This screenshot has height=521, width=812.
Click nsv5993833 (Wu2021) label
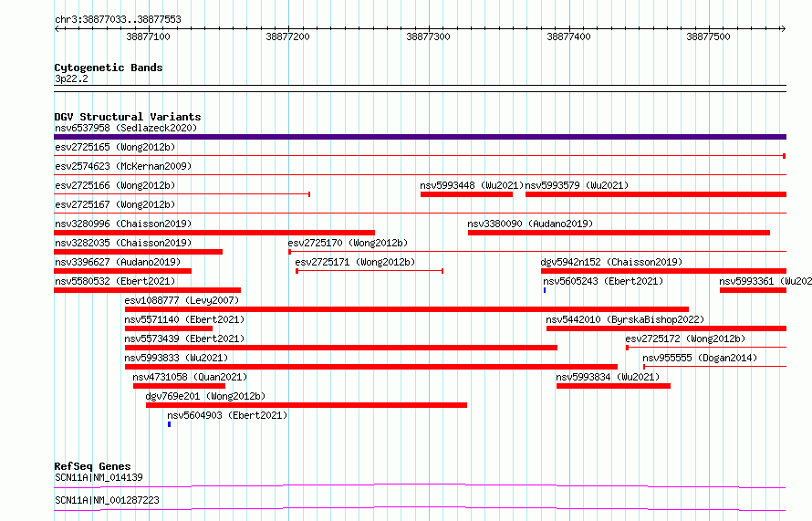176,358
